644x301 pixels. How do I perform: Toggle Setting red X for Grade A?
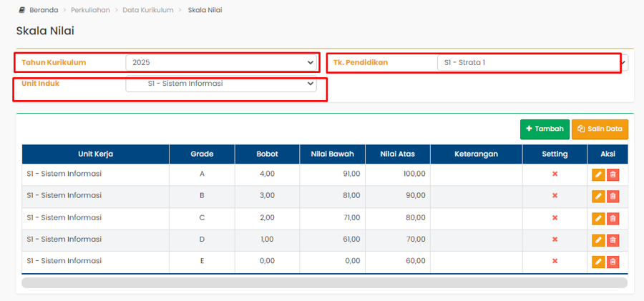click(x=555, y=174)
